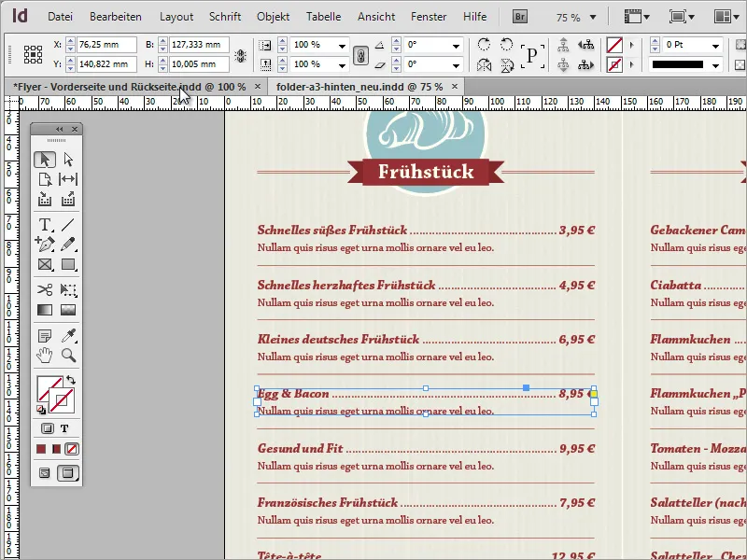Open the rotation angle dropdown
Image resolution: width=747 pixels, height=560 pixels.
pos(456,46)
